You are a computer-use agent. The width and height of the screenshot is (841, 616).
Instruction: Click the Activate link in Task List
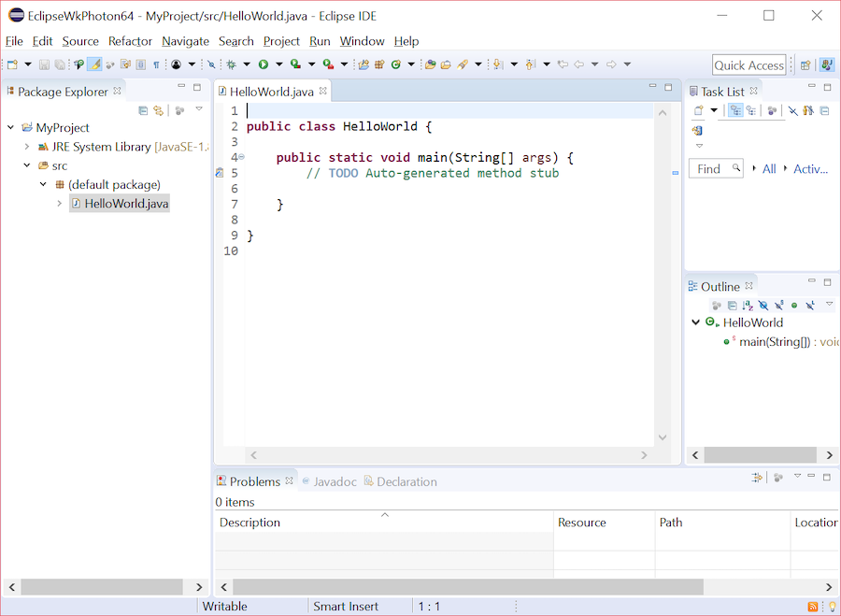810,169
